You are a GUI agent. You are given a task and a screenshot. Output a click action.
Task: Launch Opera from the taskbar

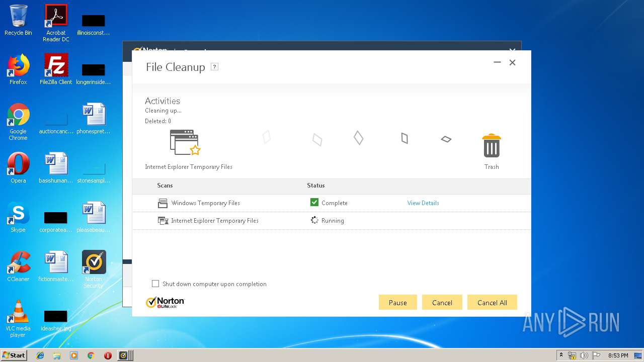click(108, 355)
